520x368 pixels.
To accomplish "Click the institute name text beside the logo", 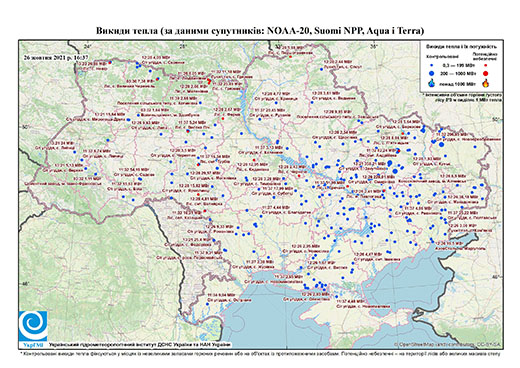I will click(x=140, y=345).
